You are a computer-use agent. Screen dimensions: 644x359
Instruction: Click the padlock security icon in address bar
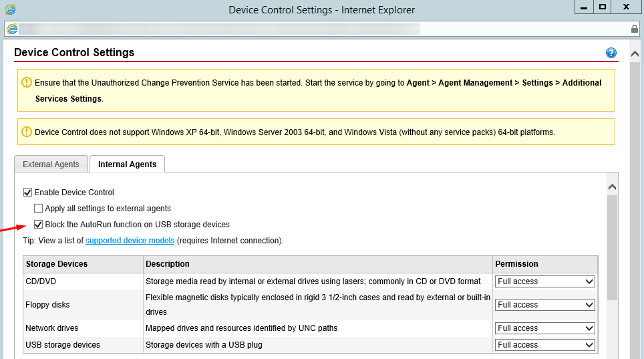click(635, 29)
